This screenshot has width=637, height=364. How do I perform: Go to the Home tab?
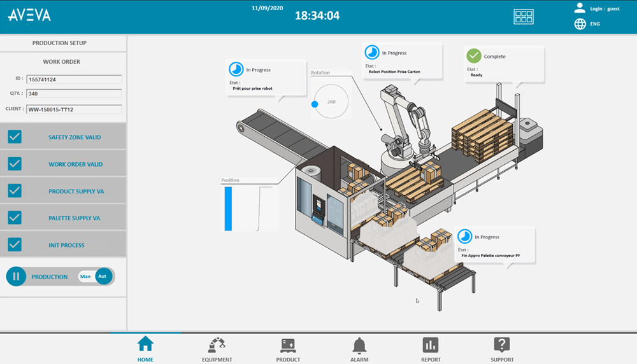(x=145, y=348)
